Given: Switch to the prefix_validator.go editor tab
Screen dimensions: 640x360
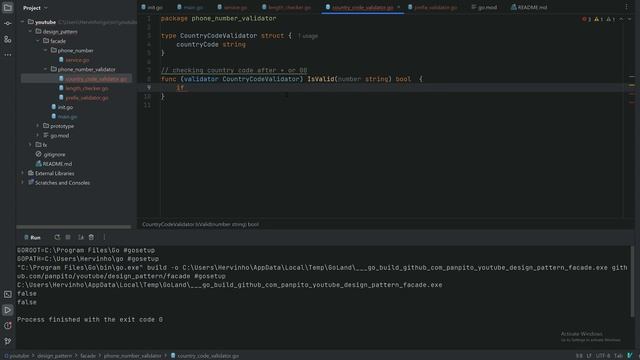Looking at the screenshot, I should click(x=433, y=7).
